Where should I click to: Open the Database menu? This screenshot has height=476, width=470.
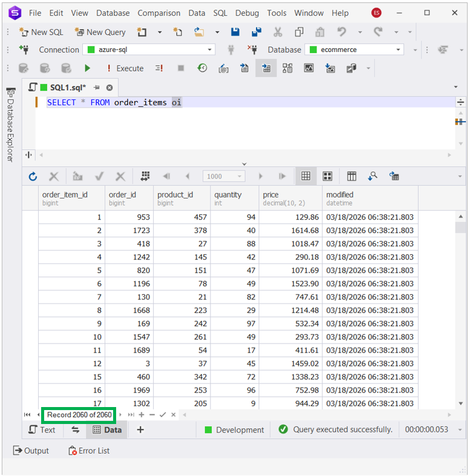[113, 13]
